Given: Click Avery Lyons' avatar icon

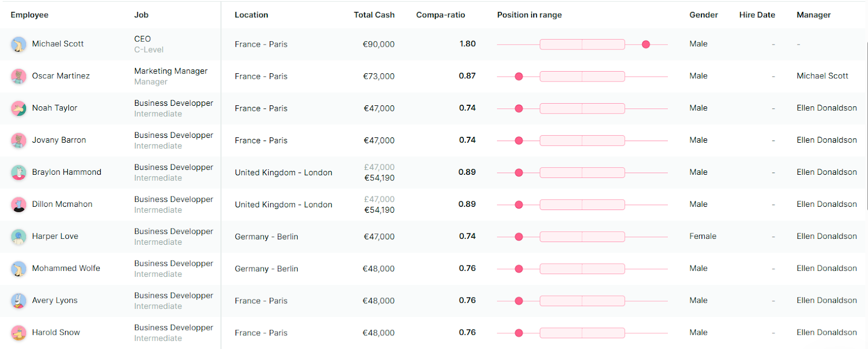Looking at the screenshot, I should [x=18, y=301].
